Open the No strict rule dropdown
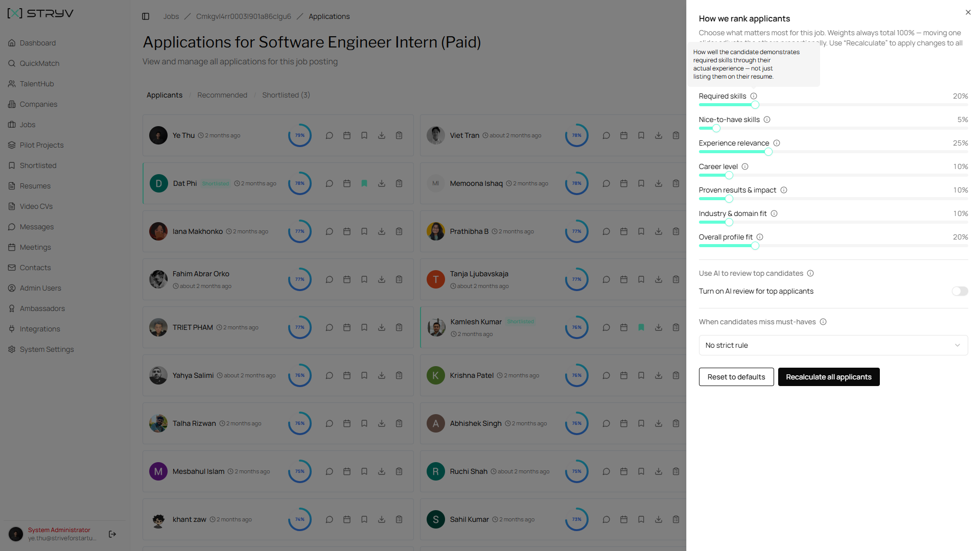 [x=833, y=345]
